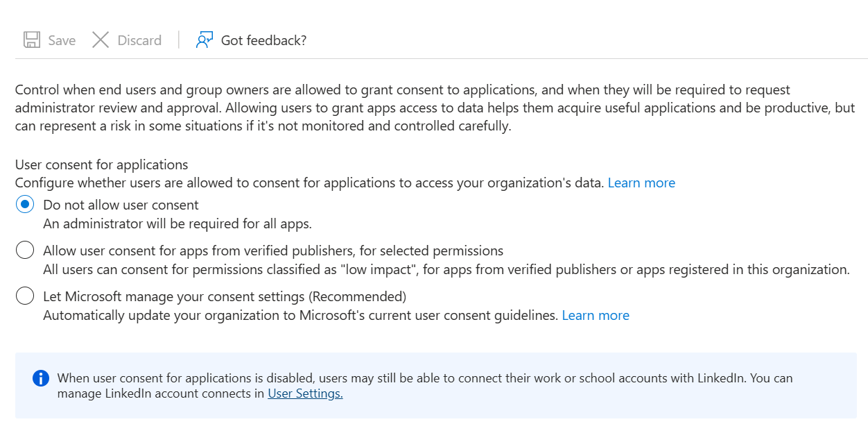Click the blue info icon in banner
Viewport: 868px width, 424px height.
[41, 378]
